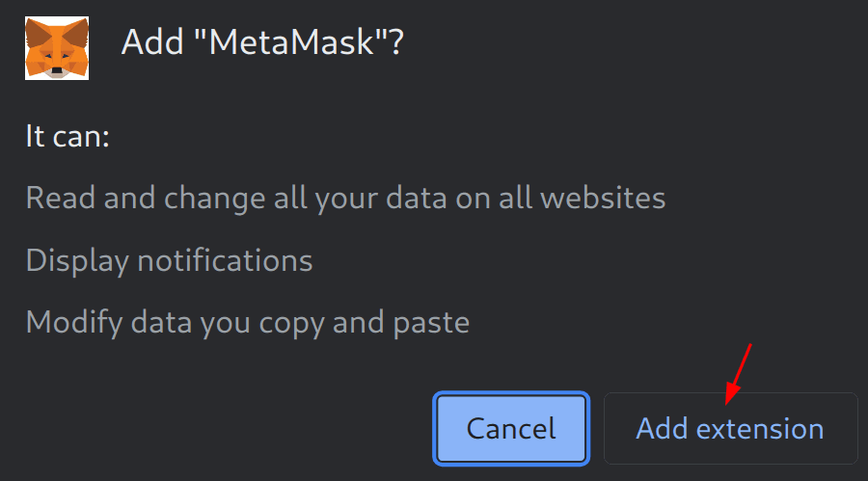
Task: Click the red arrow annotation
Action: click(x=738, y=373)
